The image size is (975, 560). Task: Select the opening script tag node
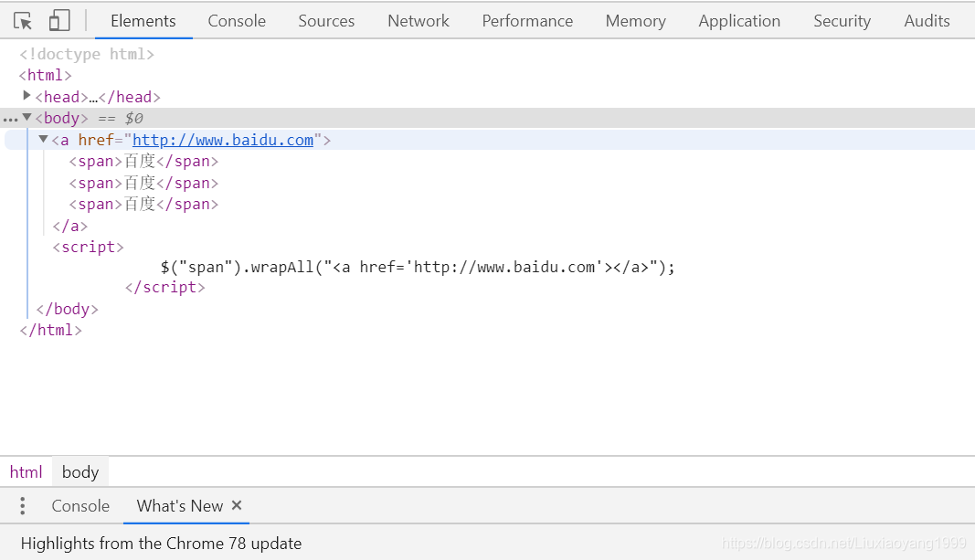coord(89,248)
